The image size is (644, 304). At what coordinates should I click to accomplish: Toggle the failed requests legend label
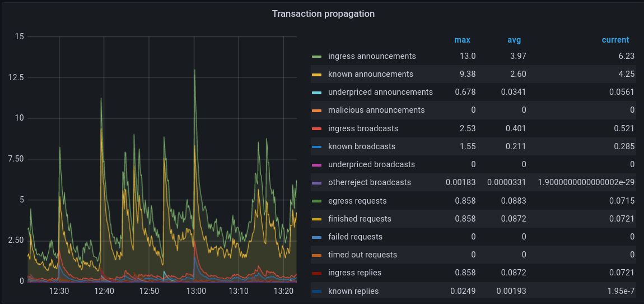click(x=355, y=237)
